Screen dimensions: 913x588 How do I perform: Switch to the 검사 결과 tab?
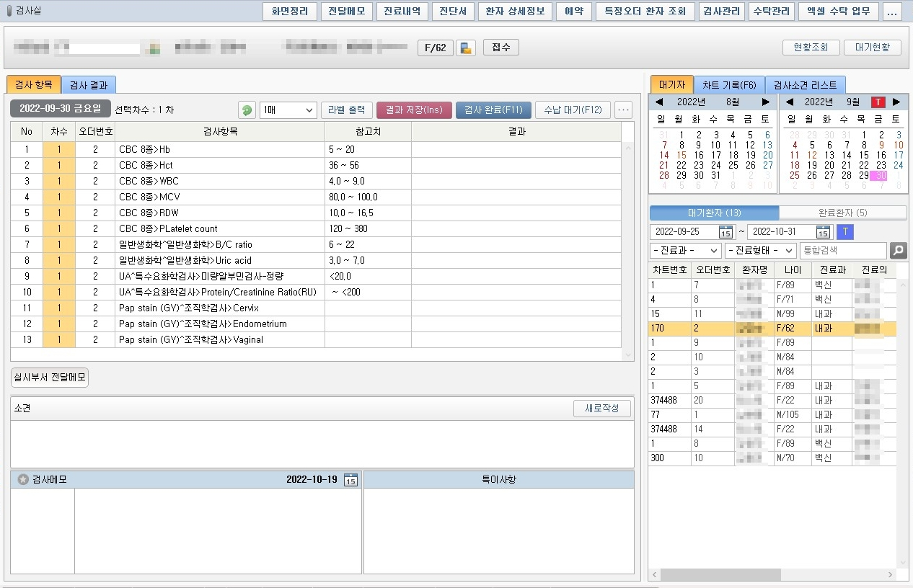88,85
